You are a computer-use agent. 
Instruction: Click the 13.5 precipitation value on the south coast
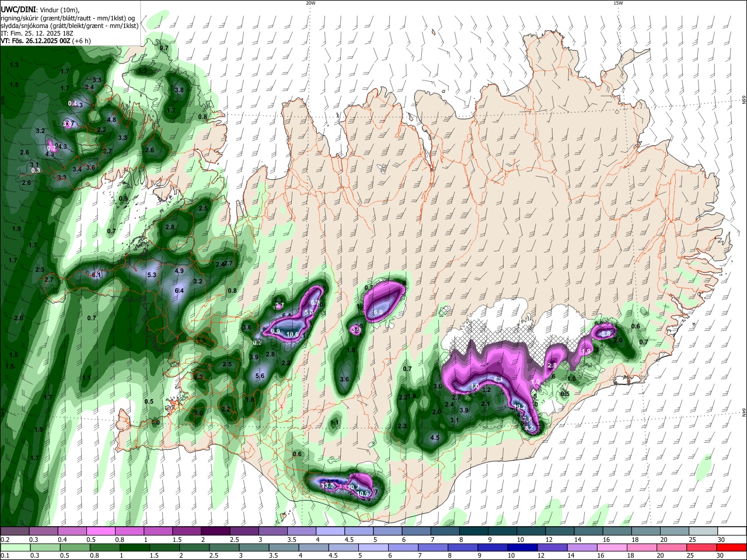(328, 485)
